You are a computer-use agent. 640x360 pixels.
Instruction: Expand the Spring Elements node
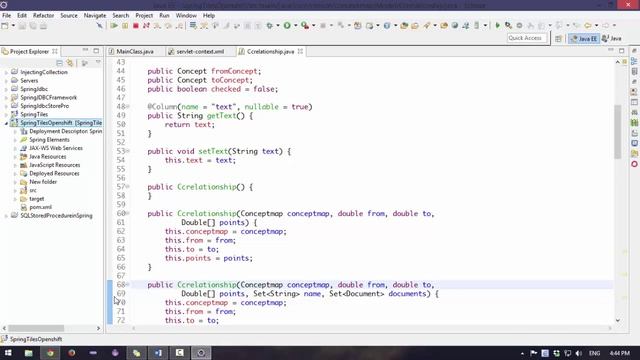(x=16, y=140)
